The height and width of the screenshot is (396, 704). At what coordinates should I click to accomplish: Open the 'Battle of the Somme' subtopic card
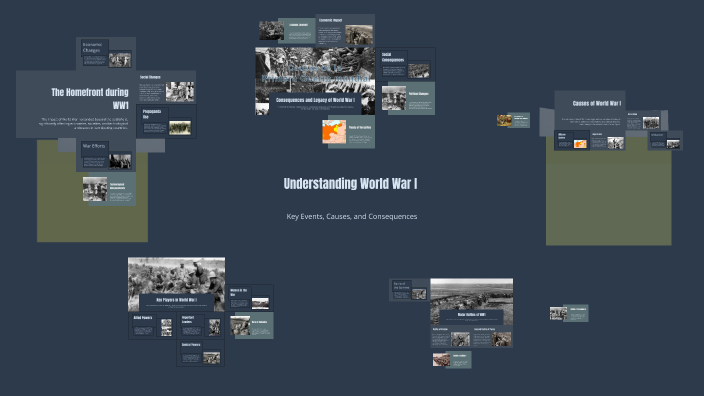tap(409, 290)
